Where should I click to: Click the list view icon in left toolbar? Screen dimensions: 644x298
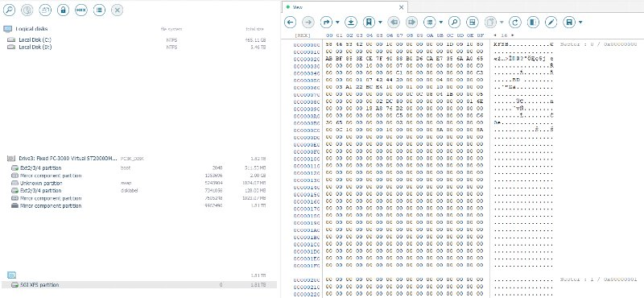99,10
